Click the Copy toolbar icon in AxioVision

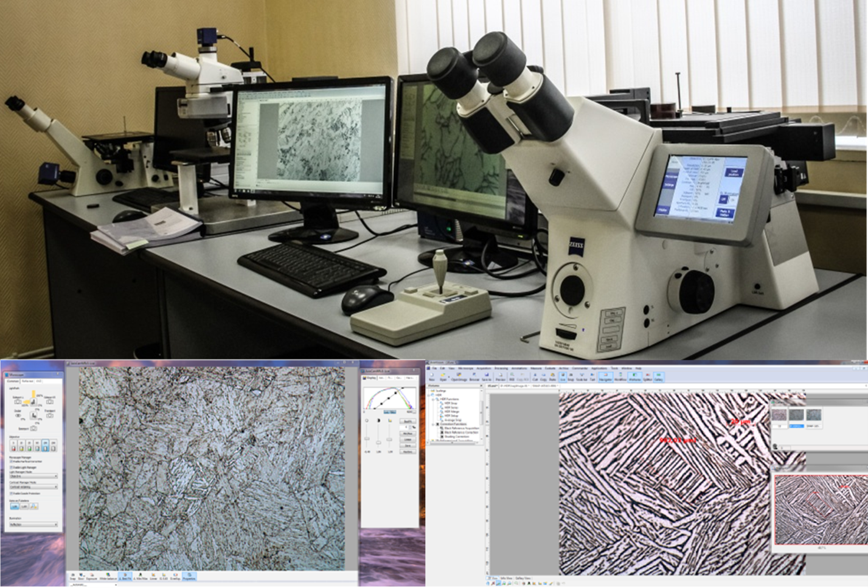543,377
